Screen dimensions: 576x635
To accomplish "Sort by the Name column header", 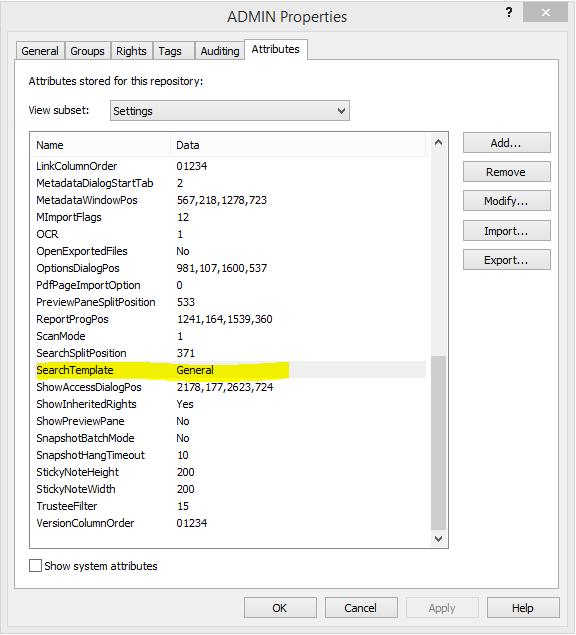I will (101, 145).
